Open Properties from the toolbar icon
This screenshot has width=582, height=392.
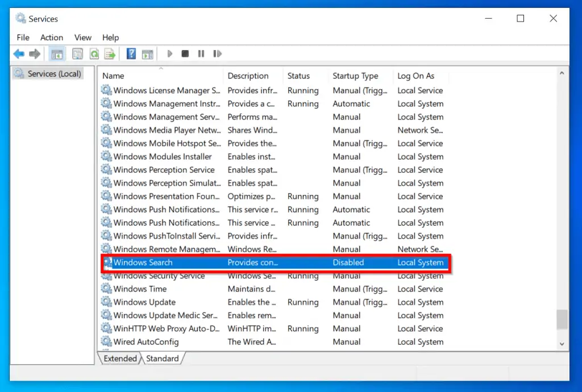click(x=77, y=54)
